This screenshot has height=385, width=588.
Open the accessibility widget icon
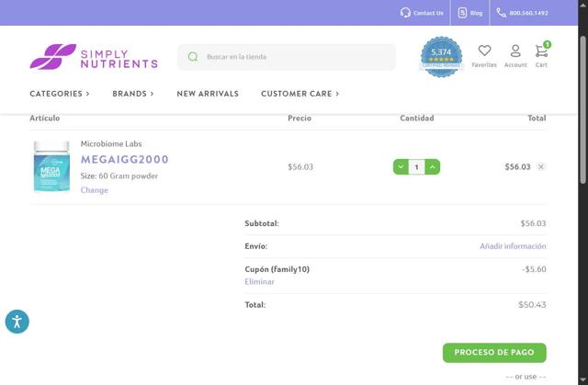click(x=17, y=322)
